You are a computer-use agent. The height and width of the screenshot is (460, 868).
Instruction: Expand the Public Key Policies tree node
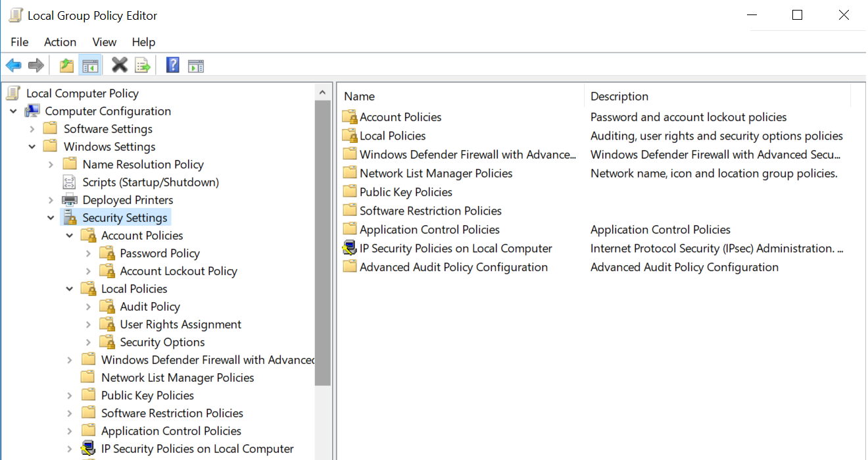pyautogui.click(x=70, y=396)
